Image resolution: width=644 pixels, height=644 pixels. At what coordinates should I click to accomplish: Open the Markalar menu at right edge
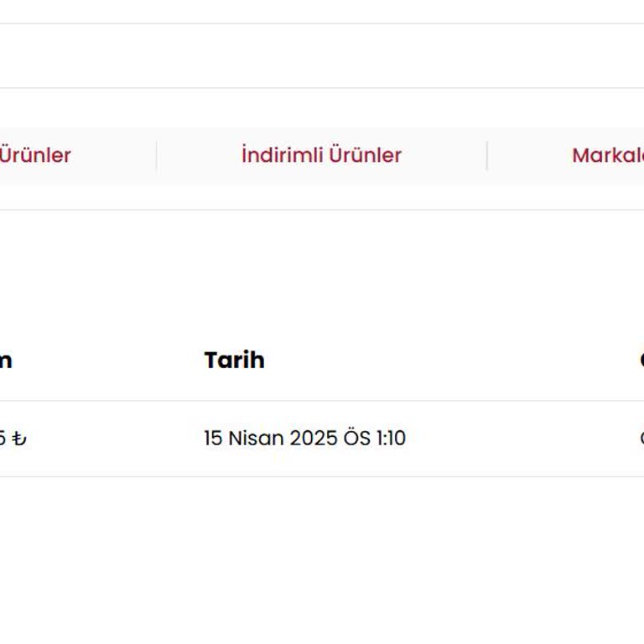(x=607, y=155)
